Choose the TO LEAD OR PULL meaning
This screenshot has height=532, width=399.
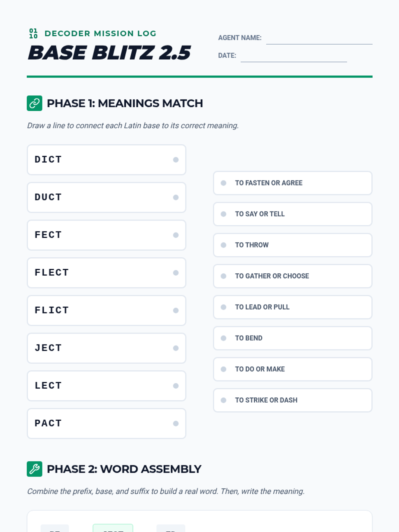(x=293, y=307)
